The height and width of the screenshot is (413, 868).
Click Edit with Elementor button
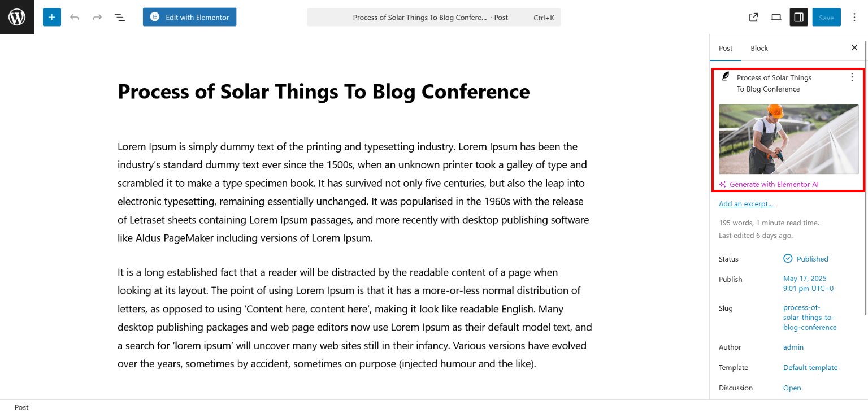coord(189,17)
